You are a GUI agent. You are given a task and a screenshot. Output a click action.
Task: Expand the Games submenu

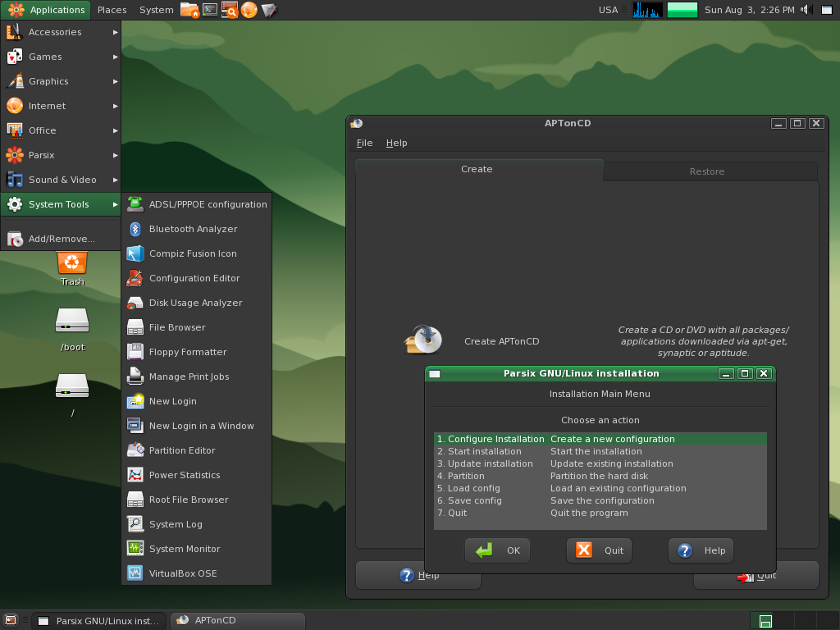pyautogui.click(x=61, y=57)
